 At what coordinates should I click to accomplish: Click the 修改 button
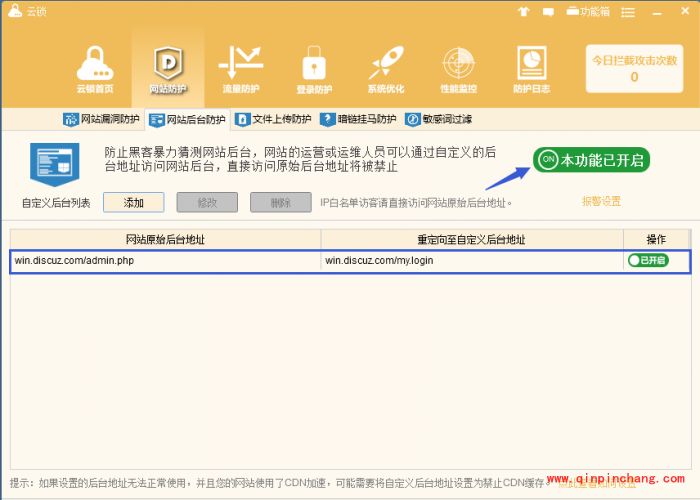(207, 203)
